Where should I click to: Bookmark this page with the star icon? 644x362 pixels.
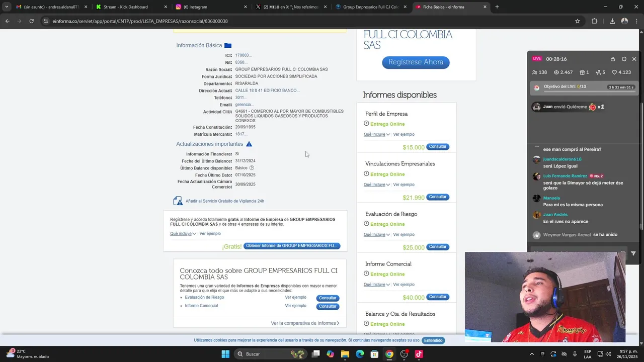578,21
